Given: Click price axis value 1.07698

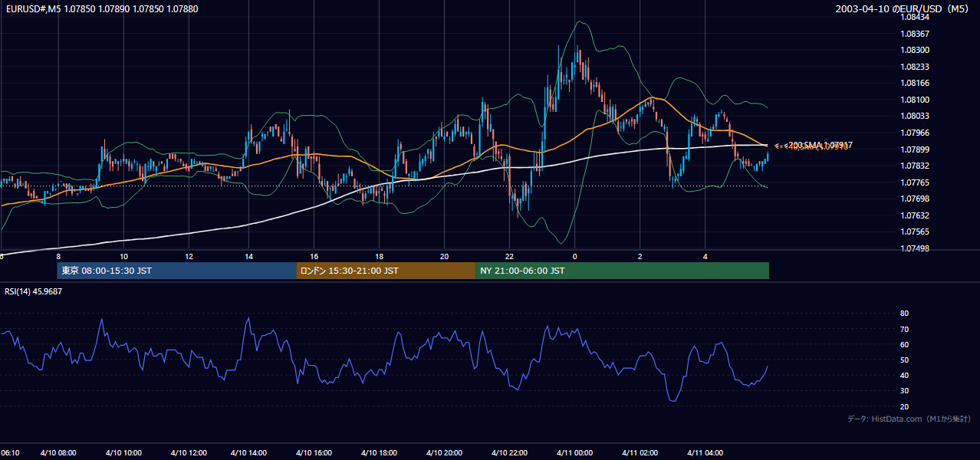Looking at the screenshot, I should [914, 199].
